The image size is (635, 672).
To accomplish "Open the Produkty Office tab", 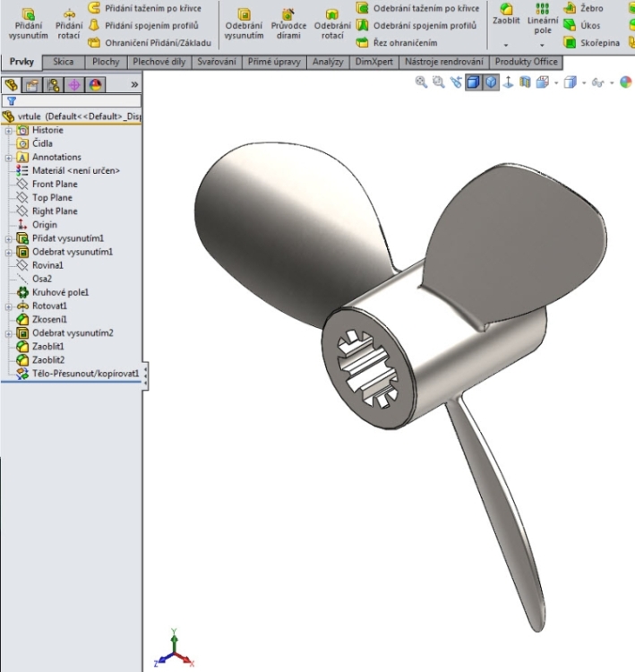I will [x=526, y=62].
